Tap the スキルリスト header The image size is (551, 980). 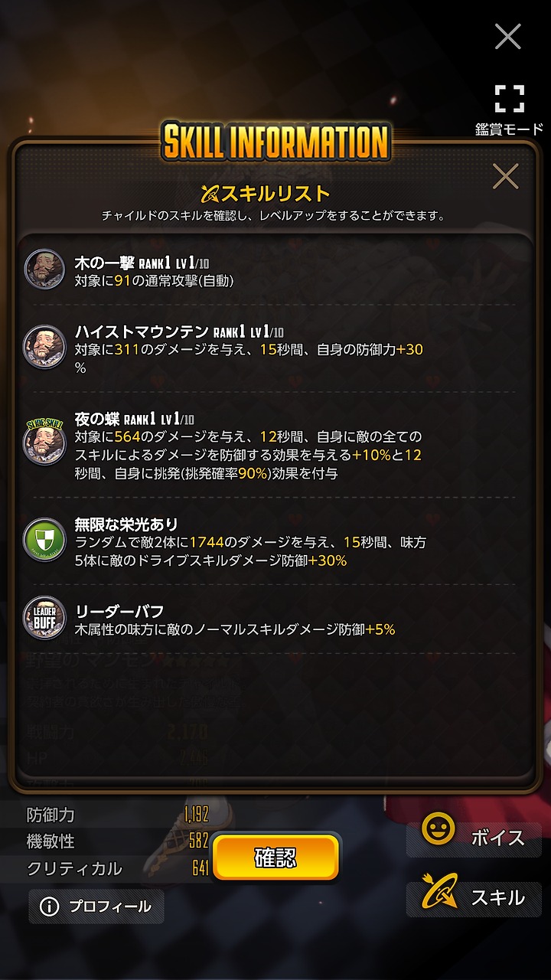265,193
